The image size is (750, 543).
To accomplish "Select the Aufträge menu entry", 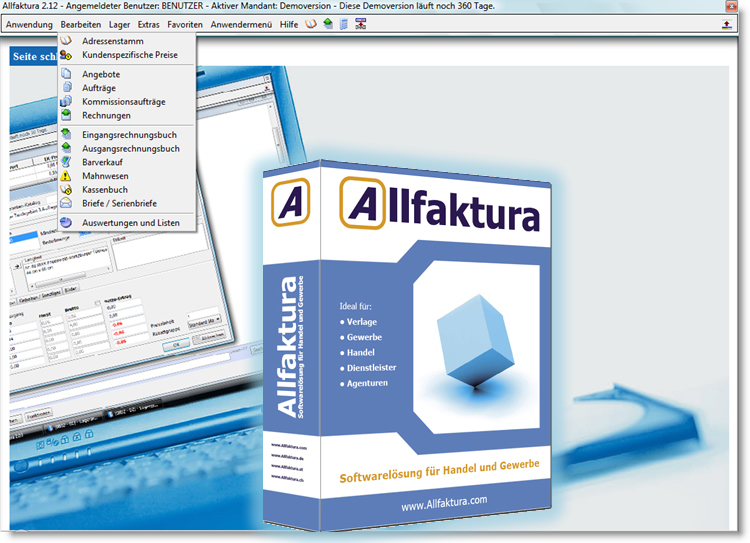I will 127,88.
